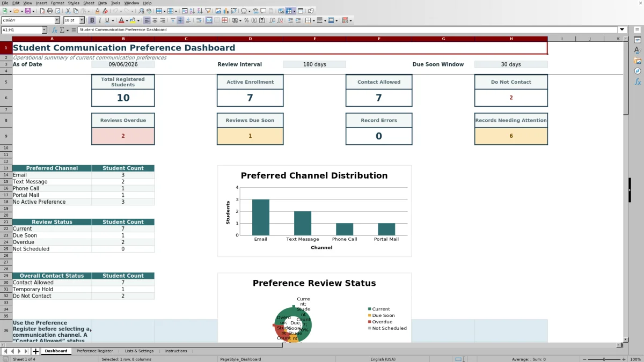The height and width of the screenshot is (362, 644).
Task: Click the Merge and Center Cells icon
Action: [209, 20]
